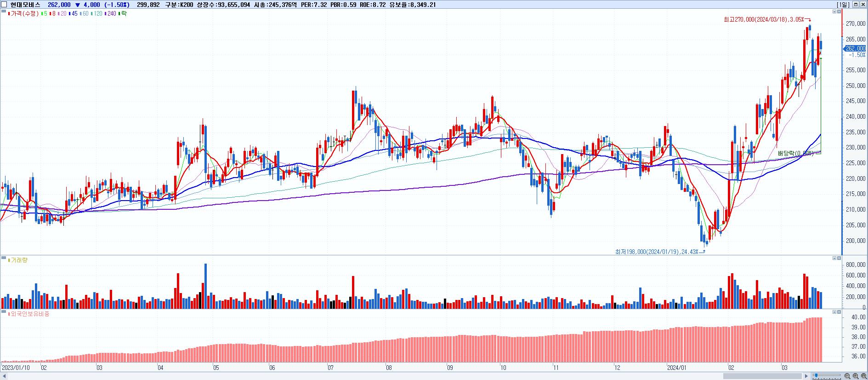Click the current price tag 262,000 on axis
The image size is (868, 380).
point(855,48)
